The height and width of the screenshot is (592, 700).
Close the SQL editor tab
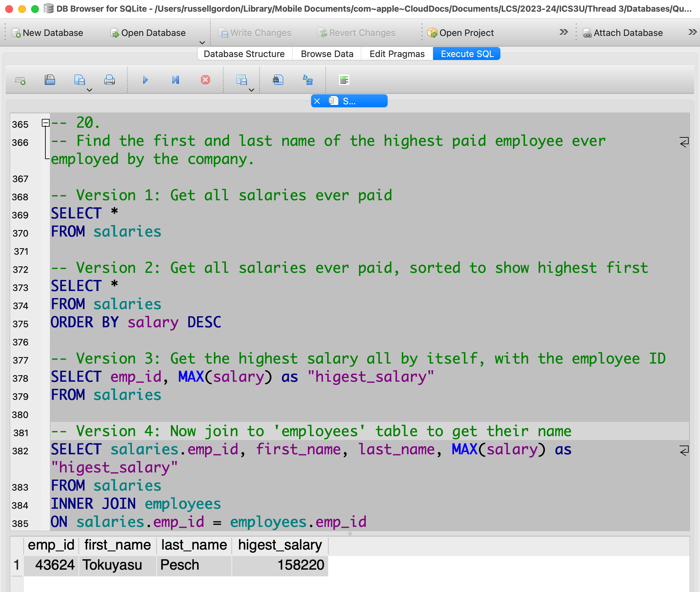[317, 101]
